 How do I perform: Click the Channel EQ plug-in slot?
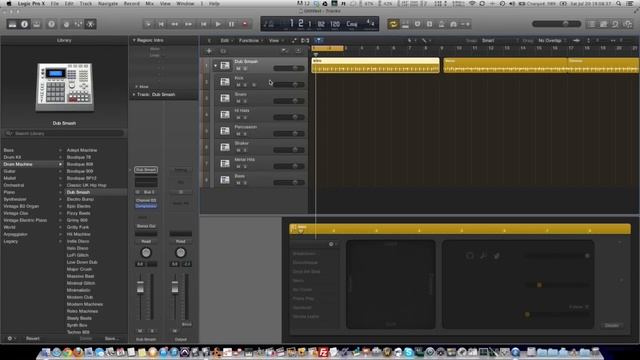click(146, 200)
